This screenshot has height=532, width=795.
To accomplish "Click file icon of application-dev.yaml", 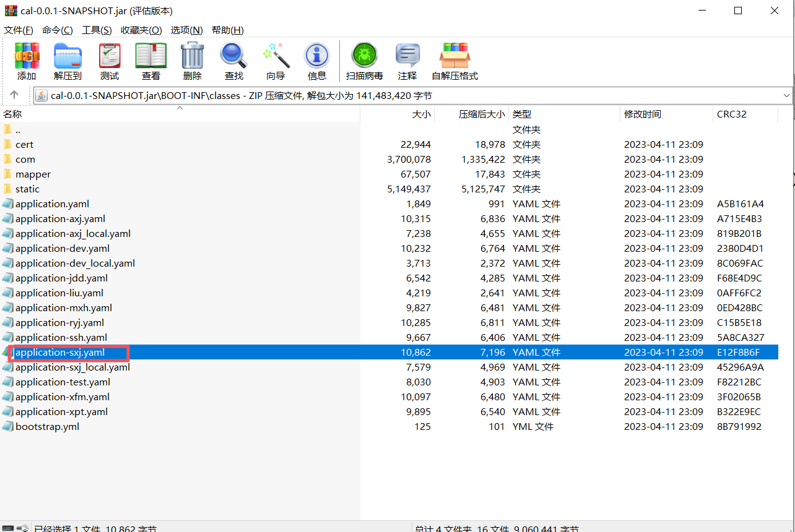I will (7, 248).
